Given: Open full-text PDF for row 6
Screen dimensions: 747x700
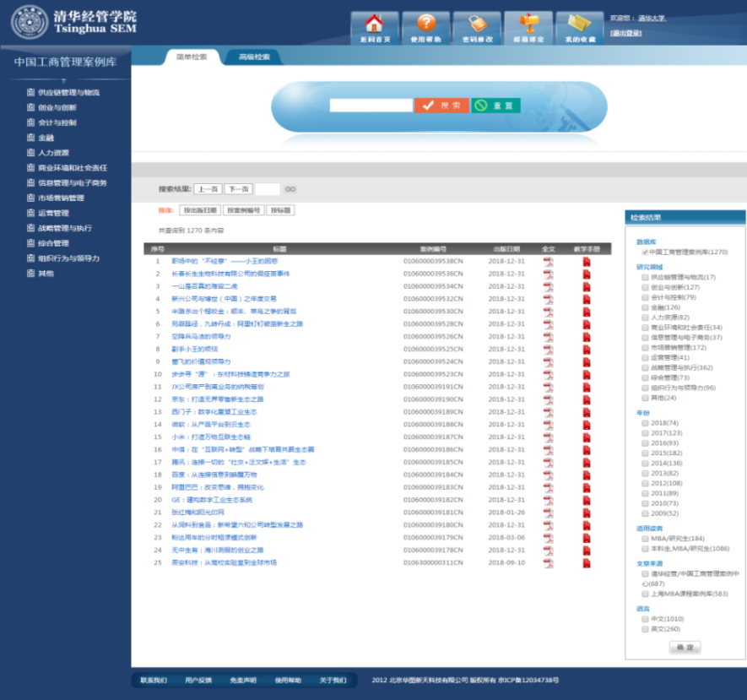Looking at the screenshot, I should click(549, 324).
